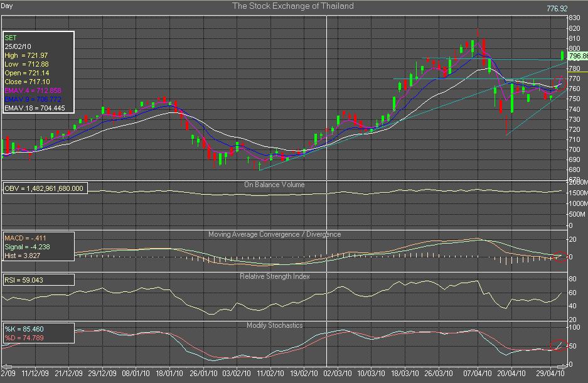Click the 500M volume axis label

tap(577, 215)
